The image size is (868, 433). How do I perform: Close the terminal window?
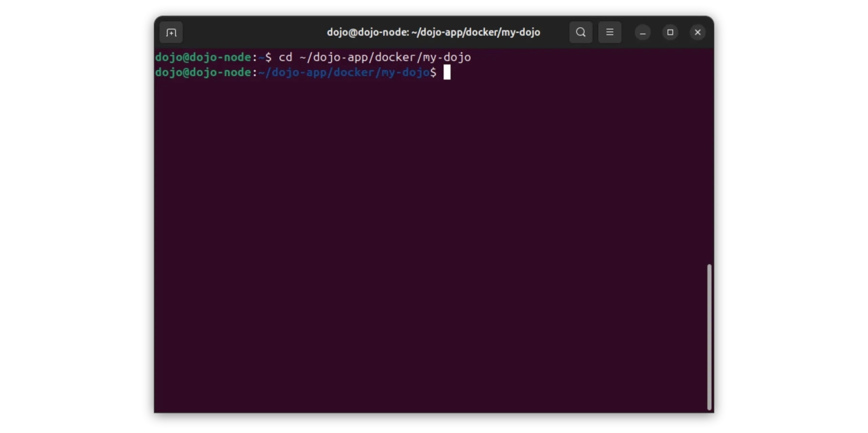pyautogui.click(x=697, y=33)
